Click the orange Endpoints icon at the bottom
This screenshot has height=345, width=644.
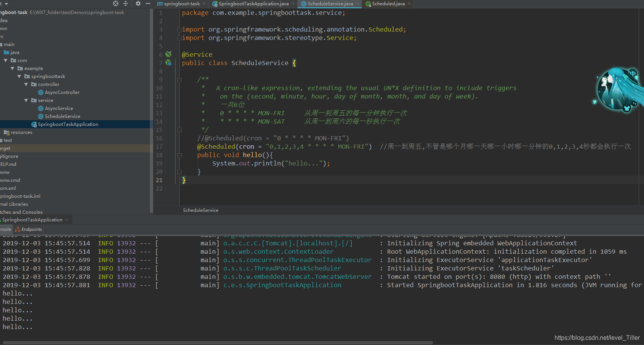tap(18, 229)
